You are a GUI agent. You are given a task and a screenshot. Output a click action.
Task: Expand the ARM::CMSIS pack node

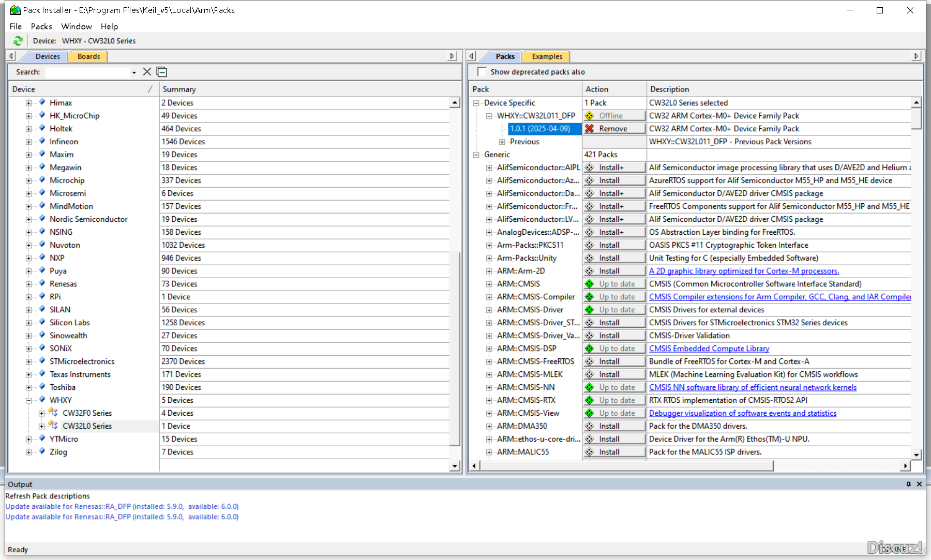(x=489, y=284)
